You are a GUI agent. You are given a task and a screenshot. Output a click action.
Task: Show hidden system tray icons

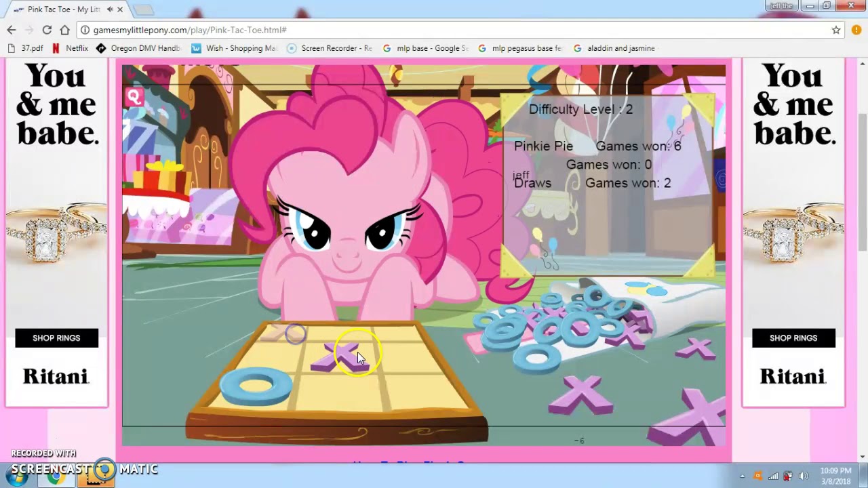[x=742, y=476]
